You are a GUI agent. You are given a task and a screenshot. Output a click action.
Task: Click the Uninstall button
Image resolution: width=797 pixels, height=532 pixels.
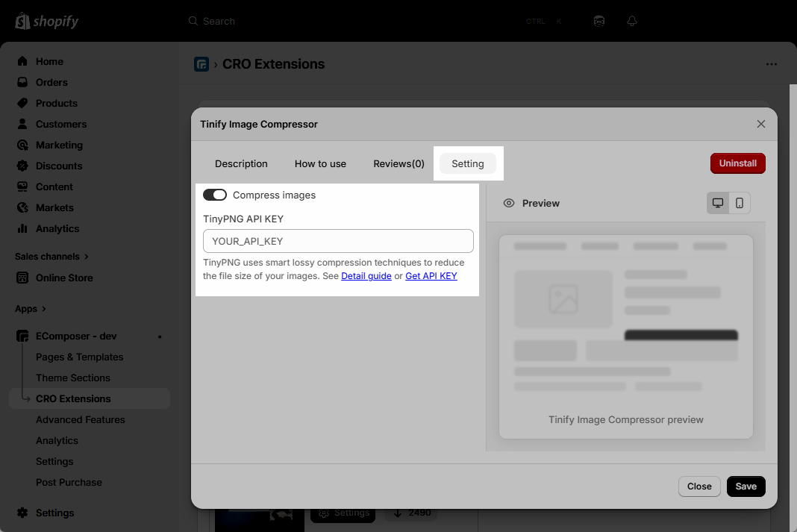tap(737, 163)
